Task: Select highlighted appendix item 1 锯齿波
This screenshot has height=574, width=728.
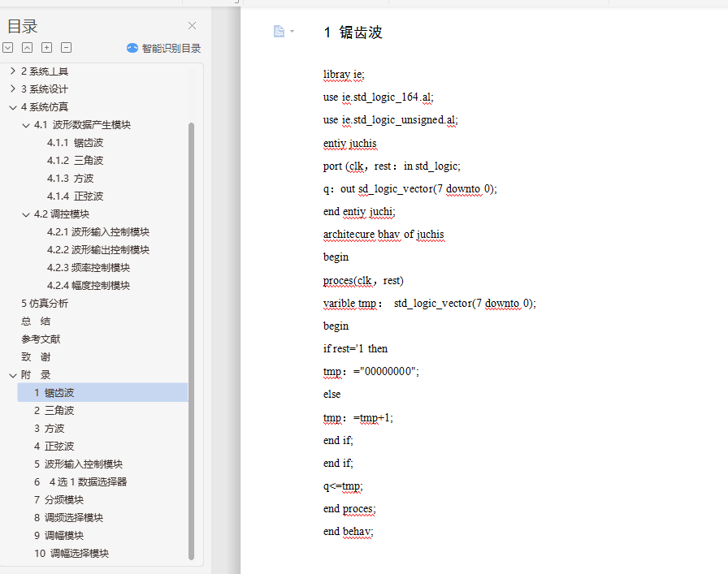Action: tap(102, 393)
